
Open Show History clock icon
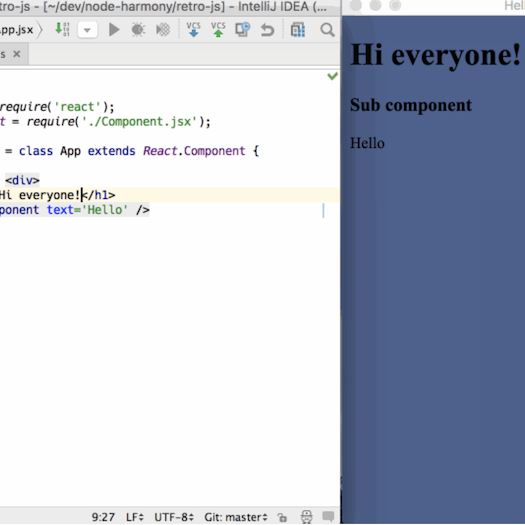243,29
